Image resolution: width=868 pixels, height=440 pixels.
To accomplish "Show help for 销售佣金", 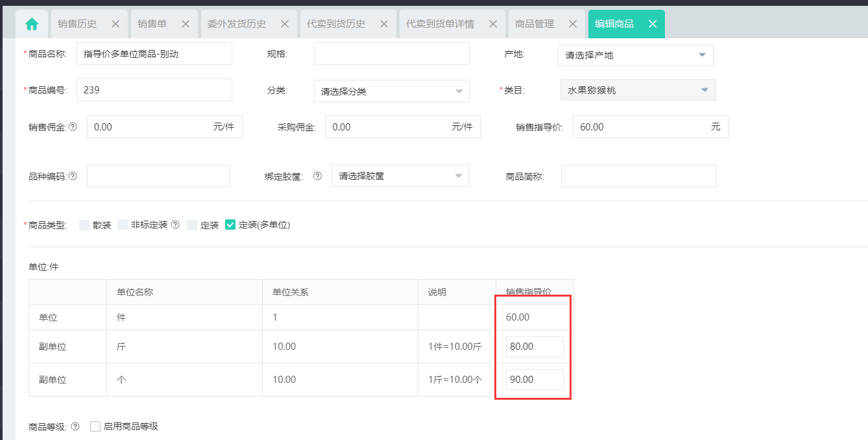I will [73, 127].
